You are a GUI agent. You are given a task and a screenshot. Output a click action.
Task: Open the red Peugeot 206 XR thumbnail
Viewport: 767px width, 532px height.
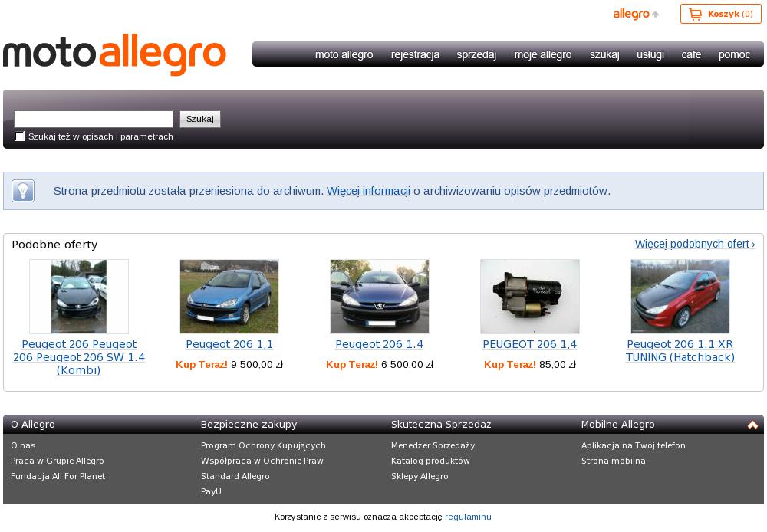(680, 297)
